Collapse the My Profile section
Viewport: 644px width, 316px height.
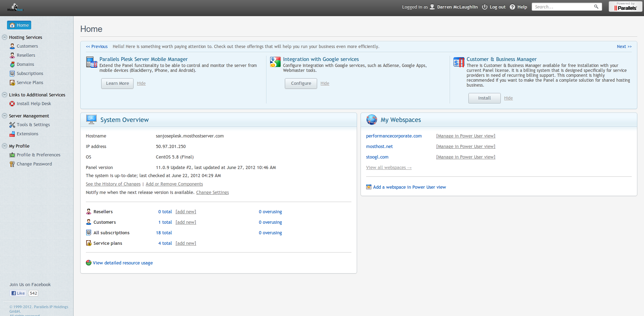click(5, 146)
